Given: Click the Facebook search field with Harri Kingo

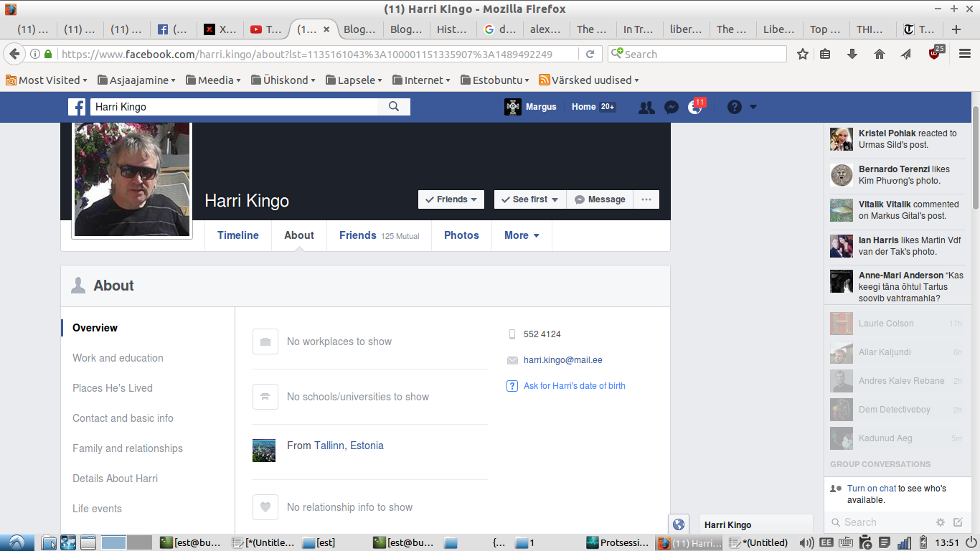Looking at the screenshot, I should click(234, 107).
